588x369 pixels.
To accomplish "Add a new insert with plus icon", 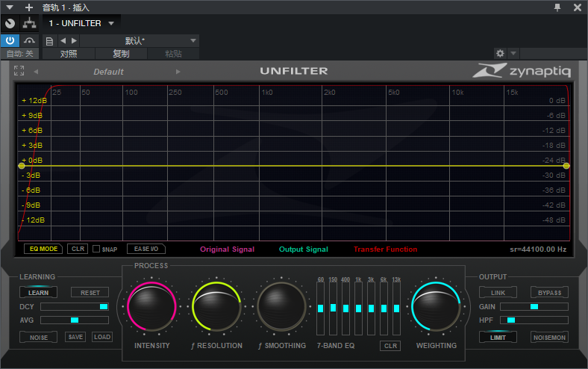I will click(29, 7).
